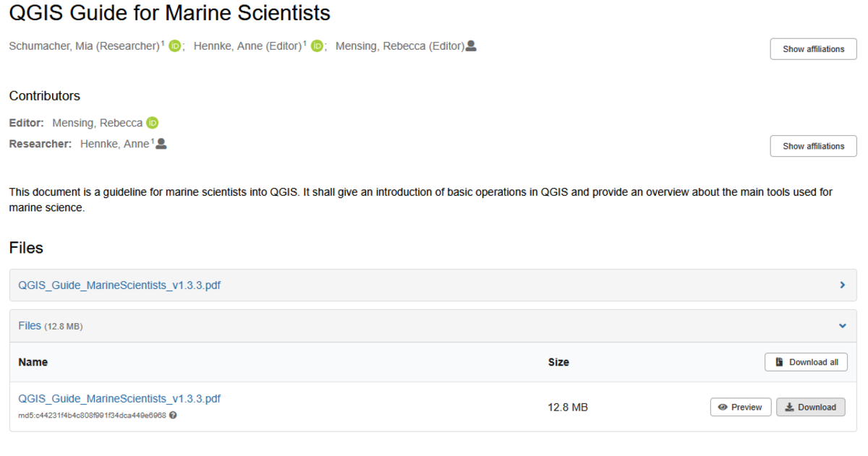
Task: Click contributor name Mensing, Rebecca under Editor
Action: 97,123
